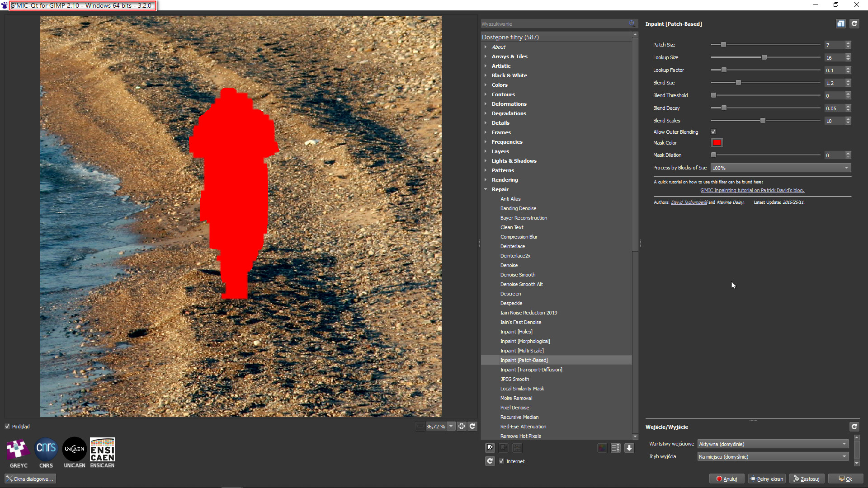Uncheck the Internet checkbox
Screen dimensions: 868x488
point(501,461)
